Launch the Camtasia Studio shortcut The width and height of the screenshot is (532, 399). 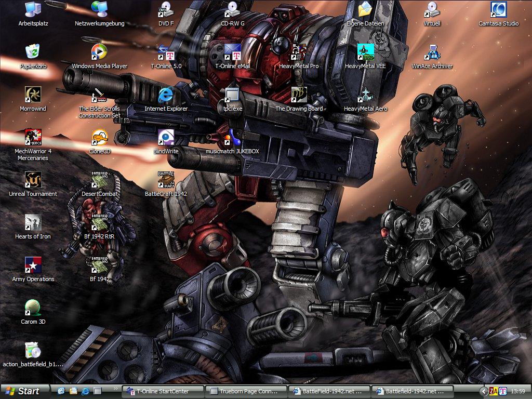pyautogui.click(x=498, y=14)
